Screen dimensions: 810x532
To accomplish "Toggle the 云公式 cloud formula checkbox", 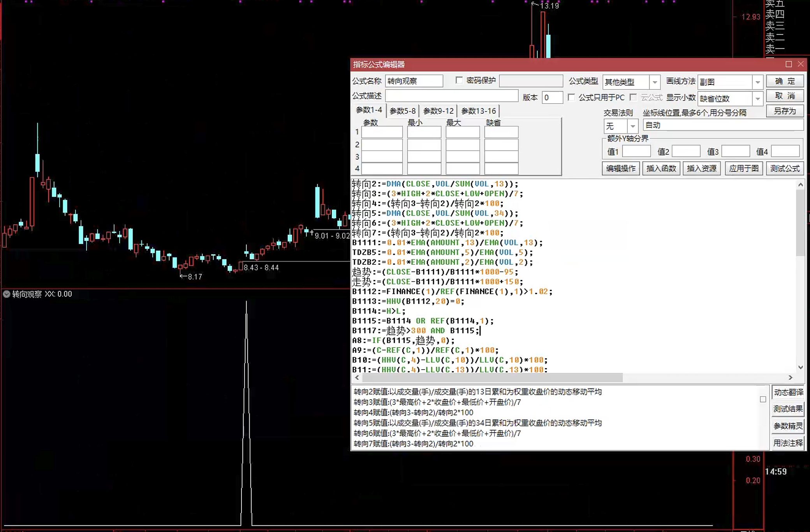I will pyautogui.click(x=633, y=97).
